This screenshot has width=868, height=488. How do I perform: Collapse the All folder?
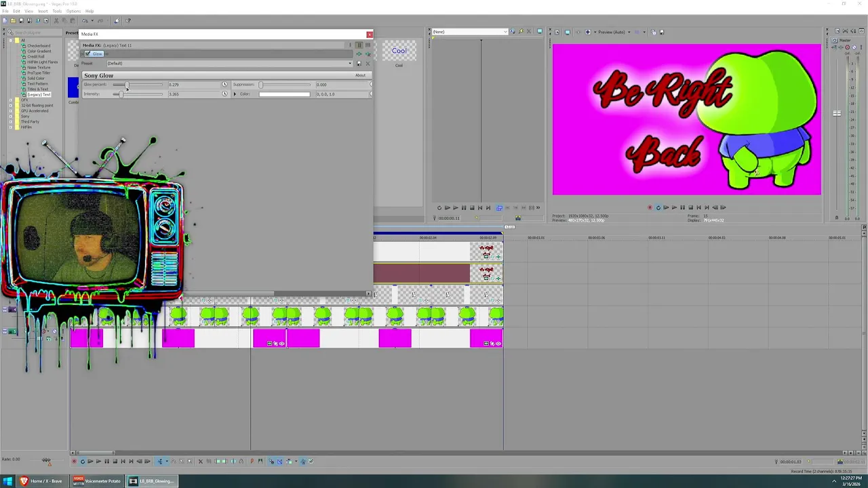coord(11,41)
